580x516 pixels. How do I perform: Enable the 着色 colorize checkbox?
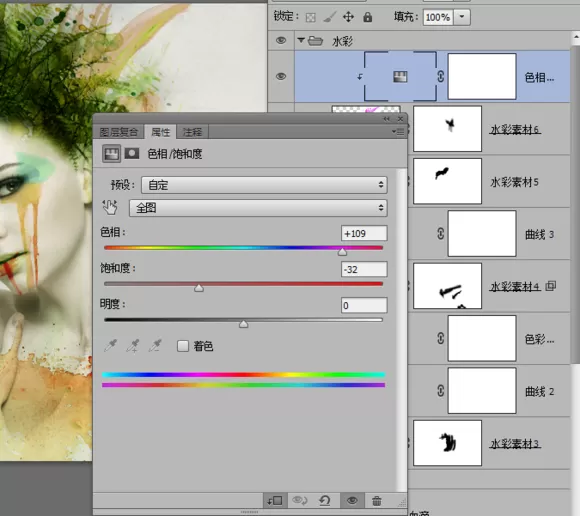point(183,346)
